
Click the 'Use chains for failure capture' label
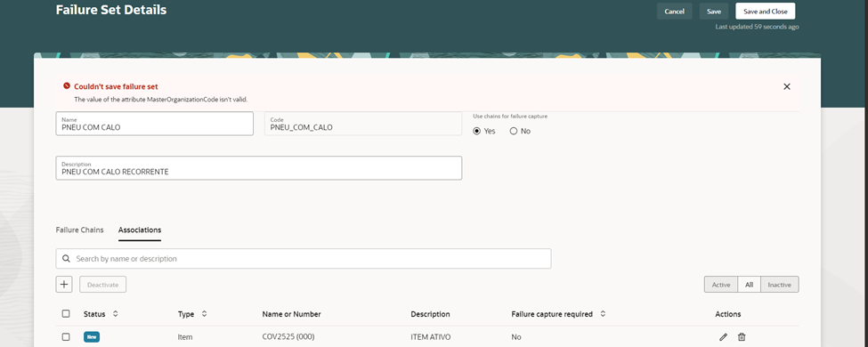pyautogui.click(x=510, y=117)
